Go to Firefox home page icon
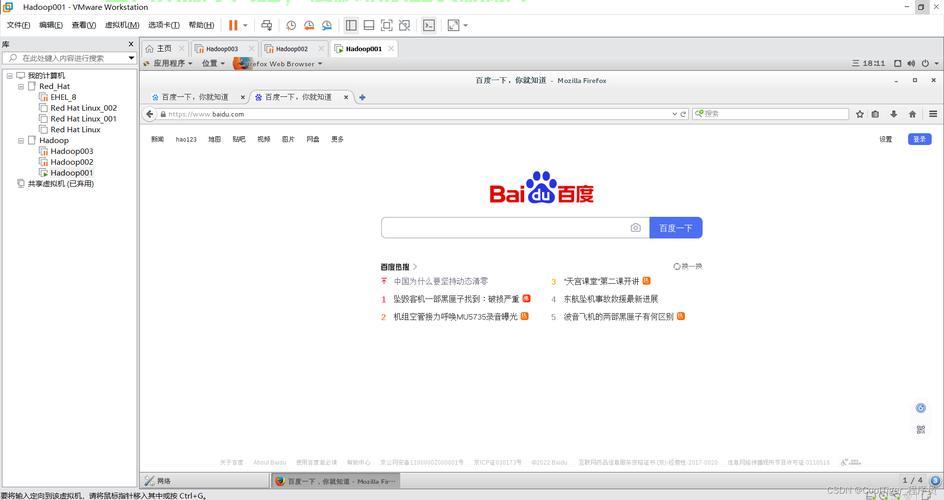944x500 pixels. [x=913, y=114]
